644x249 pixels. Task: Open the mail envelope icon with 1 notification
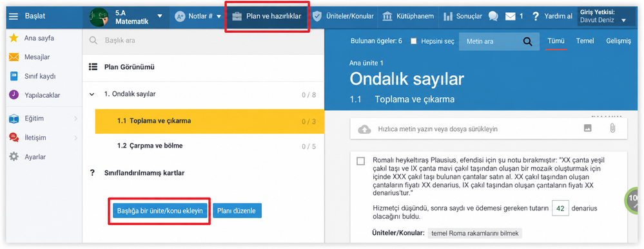coord(510,17)
